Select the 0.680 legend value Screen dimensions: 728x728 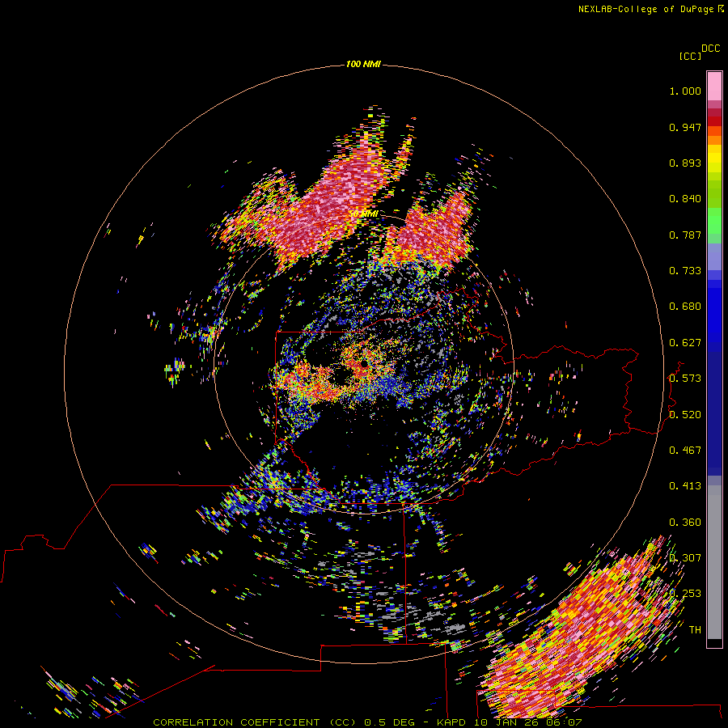685,307
